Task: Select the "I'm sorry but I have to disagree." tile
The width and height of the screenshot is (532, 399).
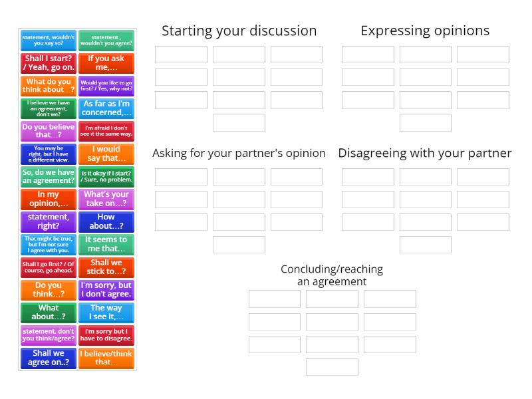Action: pyautogui.click(x=106, y=335)
